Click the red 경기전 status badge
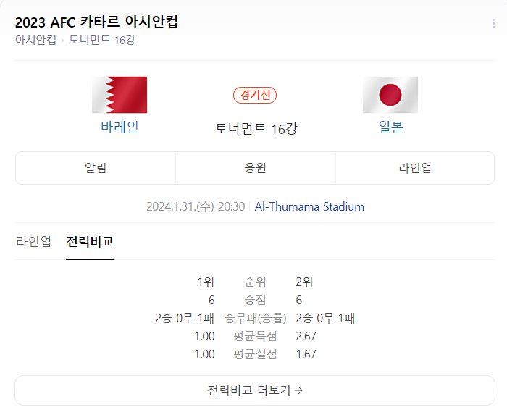This screenshot has width=507, height=420. (x=255, y=95)
